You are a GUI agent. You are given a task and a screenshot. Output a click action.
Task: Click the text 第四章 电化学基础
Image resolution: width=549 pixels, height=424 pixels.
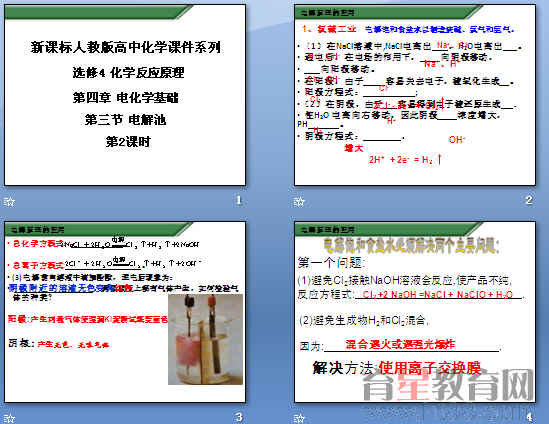pos(126,97)
